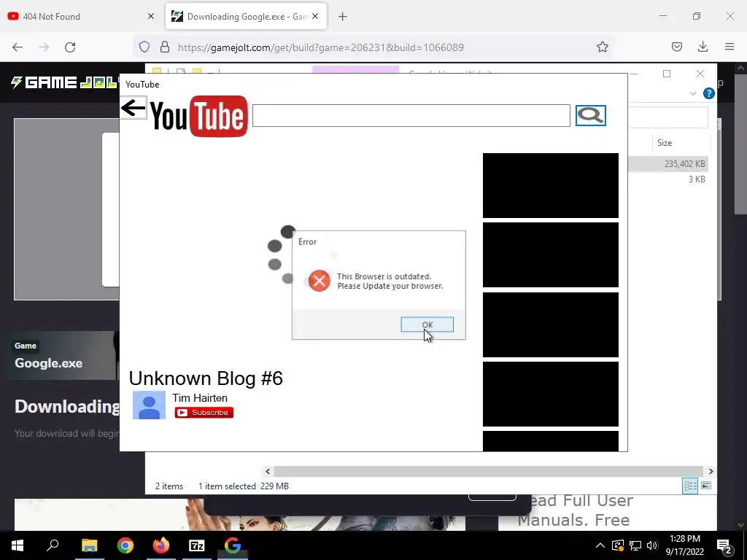Screen dimensions: 747x560
Task: Click the magnifier search button next to YouTube field
Action: tap(591, 115)
